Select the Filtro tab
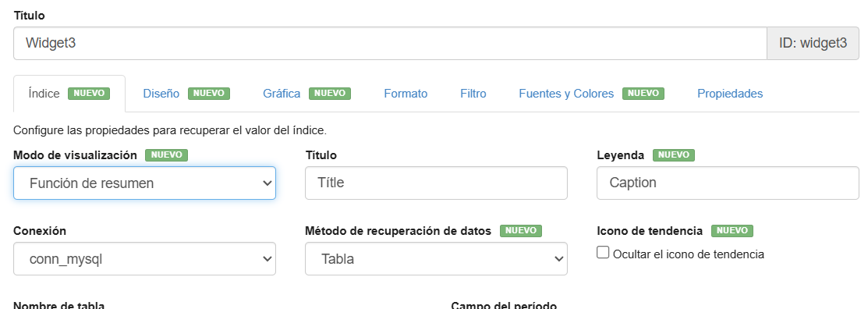This screenshot has height=309, width=868. (x=473, y=94)
